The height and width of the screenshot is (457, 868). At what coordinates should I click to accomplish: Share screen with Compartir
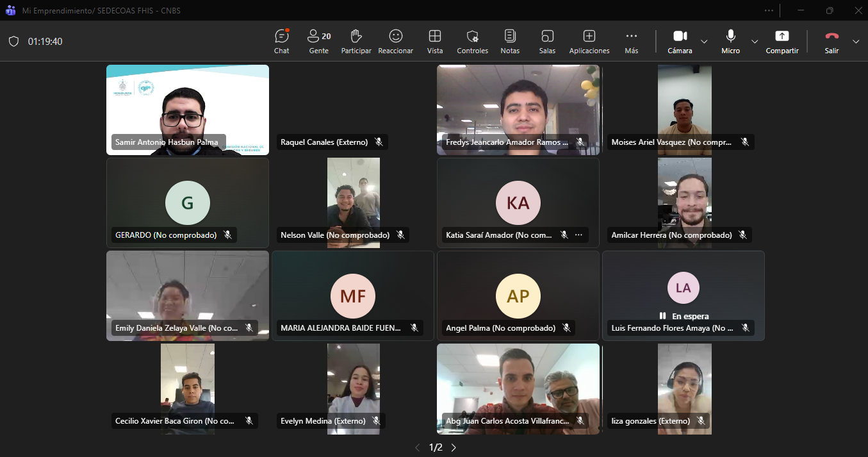[782, 41]
